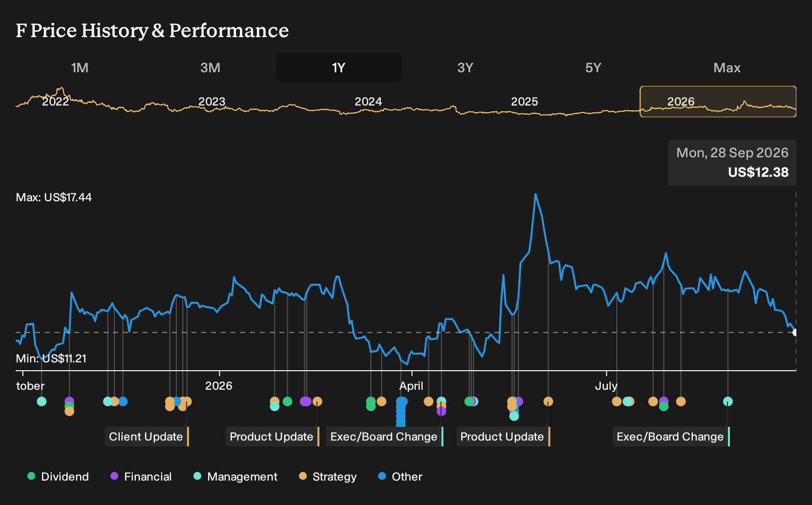
Task: Select purple Financial dot below teal dot after April
Action: [x=441, y=411]
